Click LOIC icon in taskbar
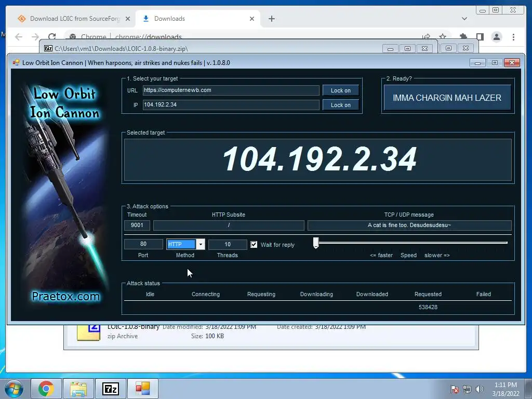532x399 pixels. pos(143,389)
